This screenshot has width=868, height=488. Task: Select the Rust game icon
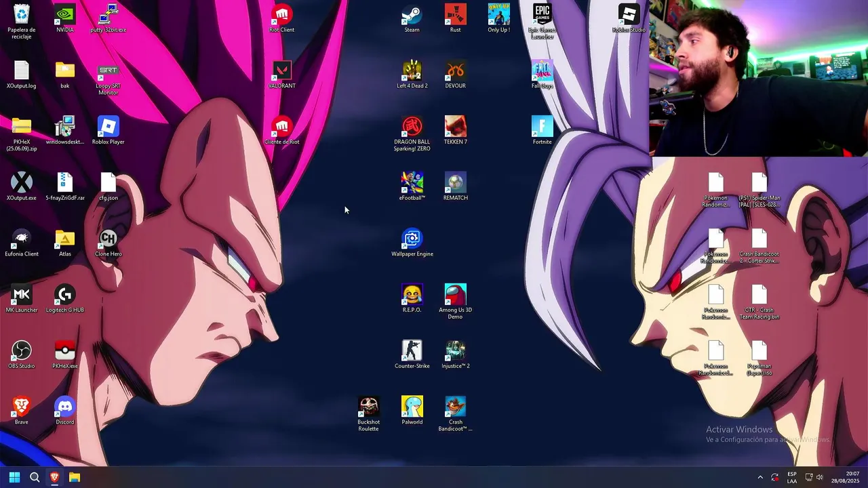(x=456, y=19)
